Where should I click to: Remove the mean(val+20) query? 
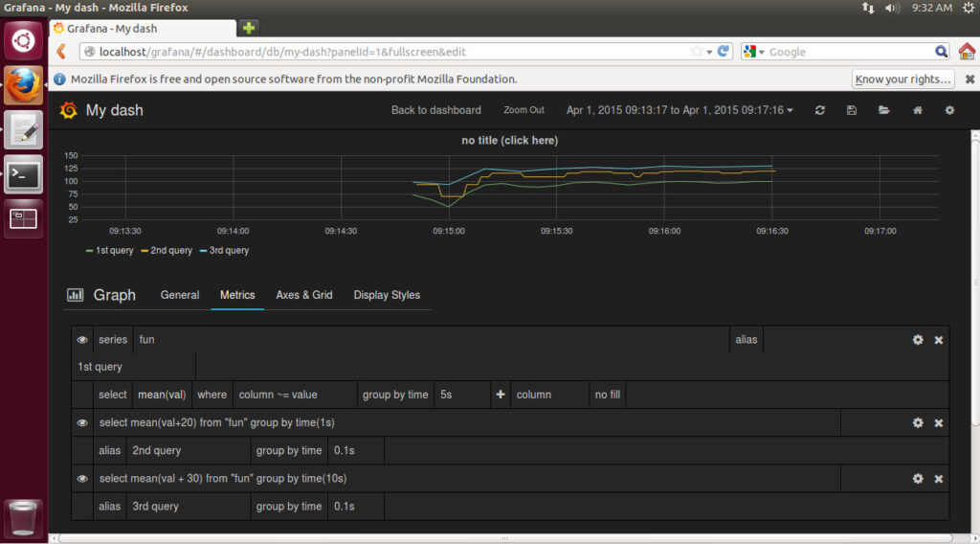tap(938, 423)
